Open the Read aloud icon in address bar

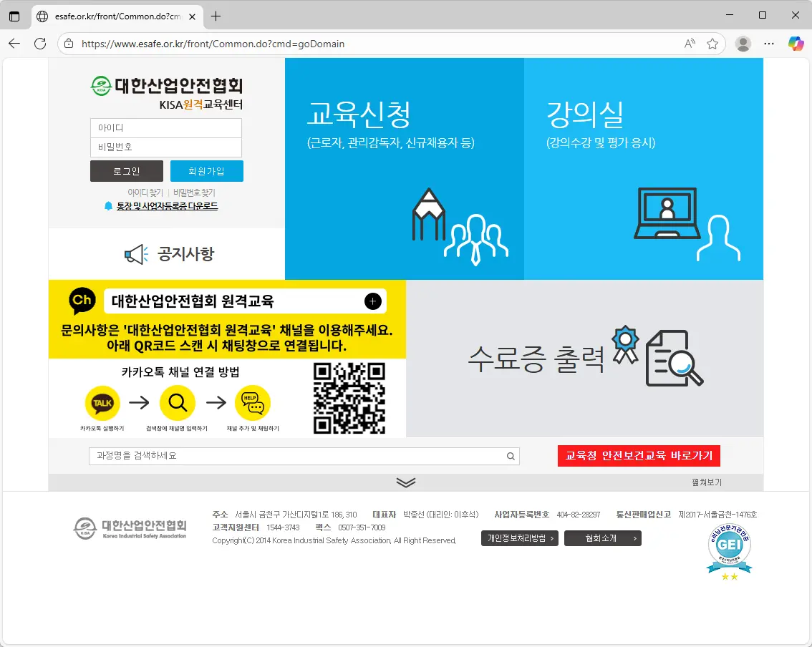coord(690,44)
